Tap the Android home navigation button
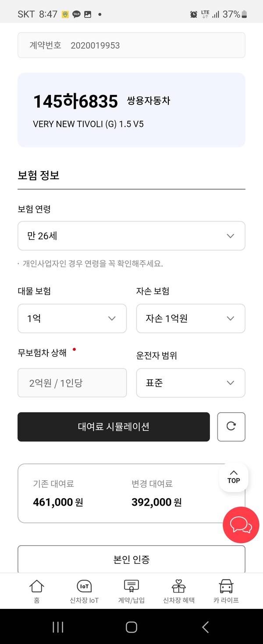The image size is (263, 644). (131, 627)
